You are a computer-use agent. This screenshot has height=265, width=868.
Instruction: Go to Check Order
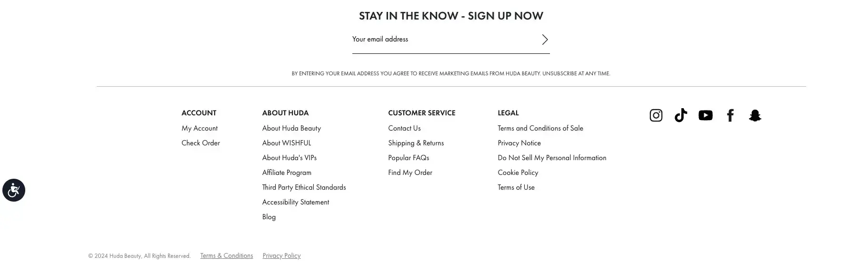pos(200,143)
